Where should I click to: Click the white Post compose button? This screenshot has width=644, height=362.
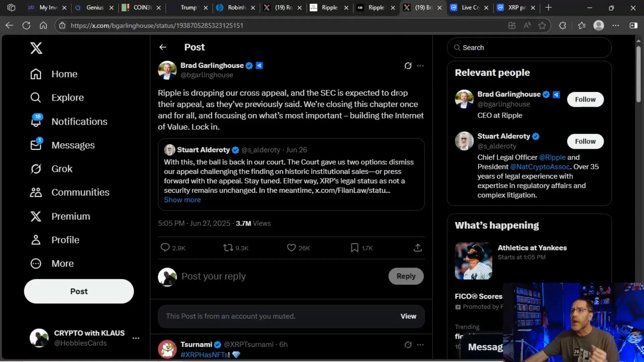click(79, 291)
